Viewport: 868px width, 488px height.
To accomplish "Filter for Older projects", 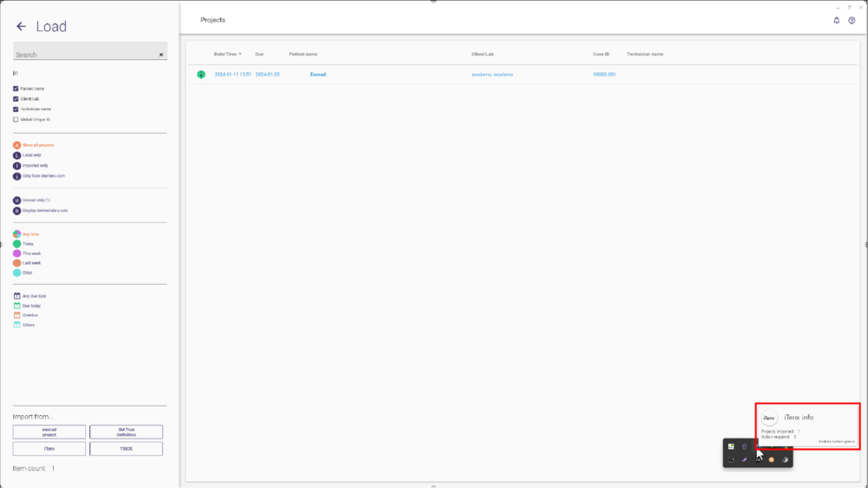I will [x=23, y=273].
